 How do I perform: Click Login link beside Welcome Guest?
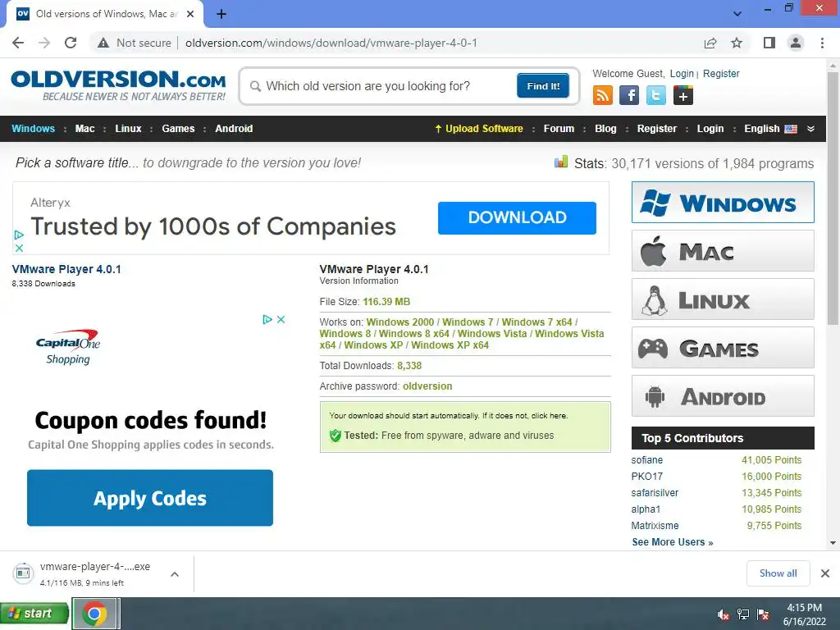(682, 73)
